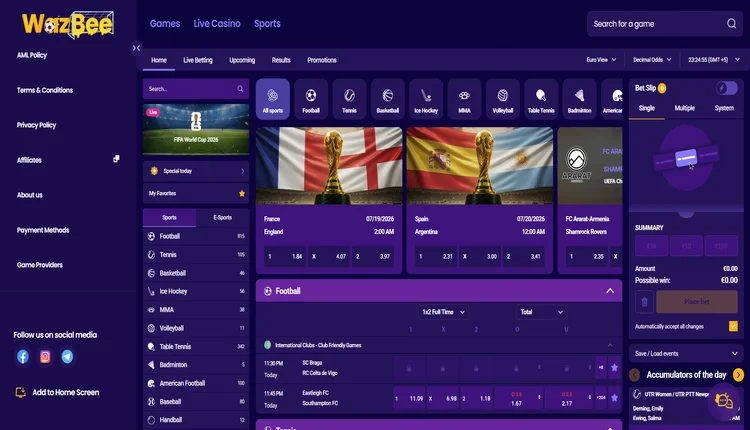This screenshot has height=430, width=750.
Task: Go to next accumulator of the day
Action: pos(738,375)
